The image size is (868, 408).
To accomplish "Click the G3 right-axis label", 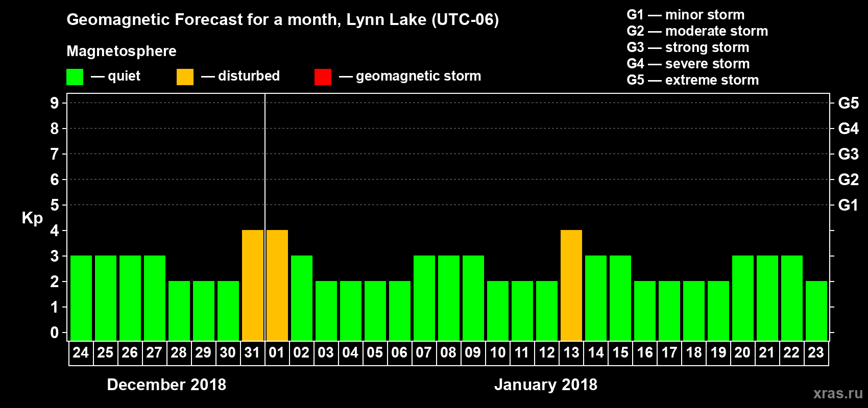I will [849, 154].
